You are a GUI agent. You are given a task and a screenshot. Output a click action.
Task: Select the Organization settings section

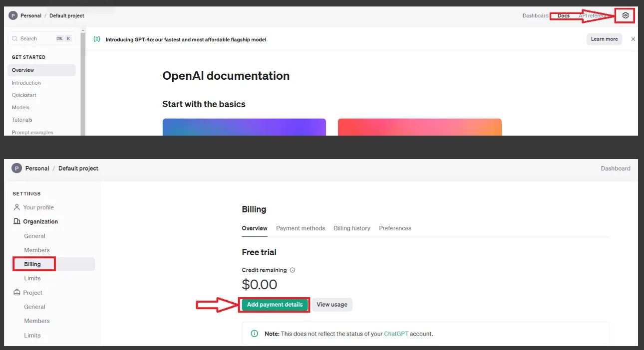click(x=40, y=221)
